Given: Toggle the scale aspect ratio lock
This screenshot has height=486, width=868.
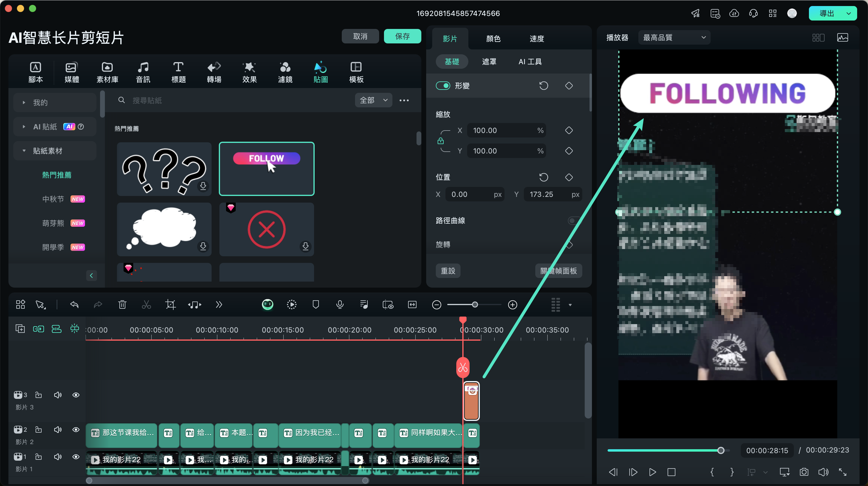Looking at the screenshot, I should point(440,141).
